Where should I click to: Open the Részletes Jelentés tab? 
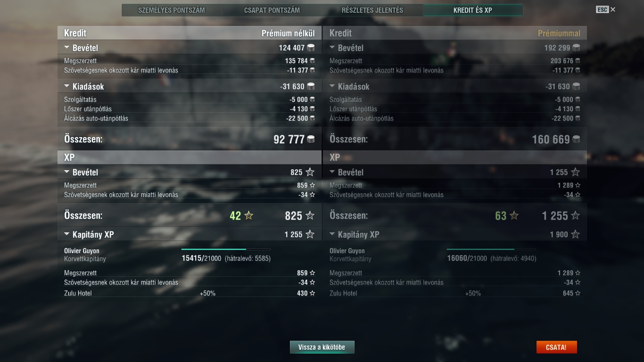(x=372, y=10)
